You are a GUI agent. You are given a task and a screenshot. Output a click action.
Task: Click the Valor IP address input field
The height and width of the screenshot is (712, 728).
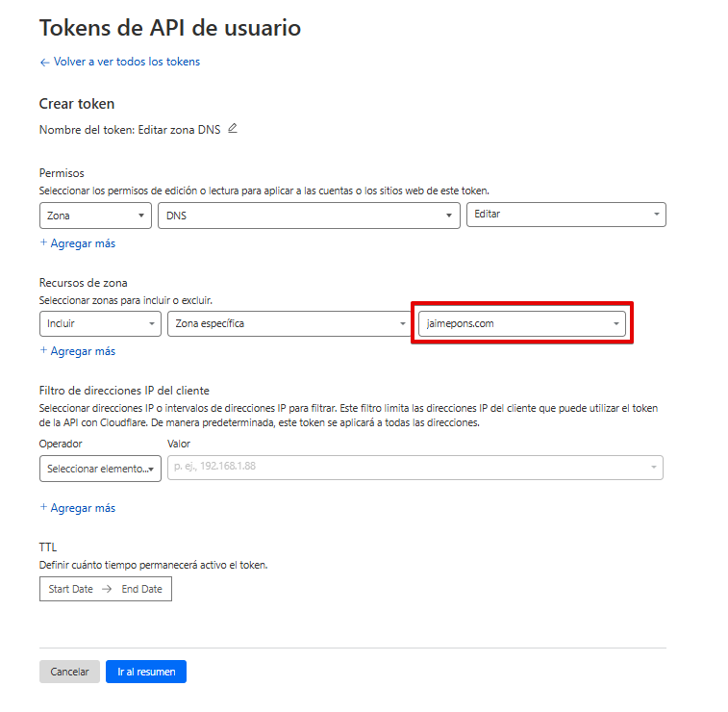404,468
